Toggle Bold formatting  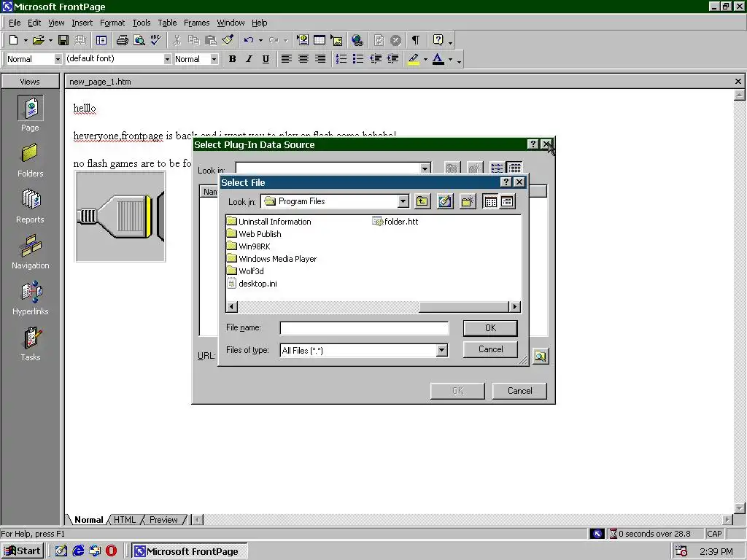(x=232, y=59)
